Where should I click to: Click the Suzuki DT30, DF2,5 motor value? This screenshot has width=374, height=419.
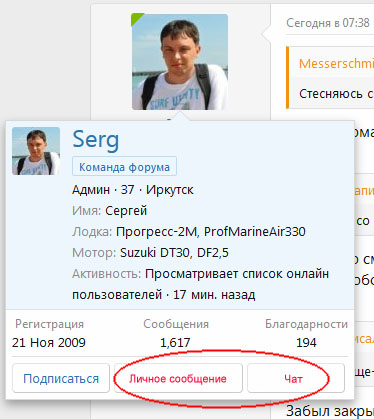(x=174, y=253)
